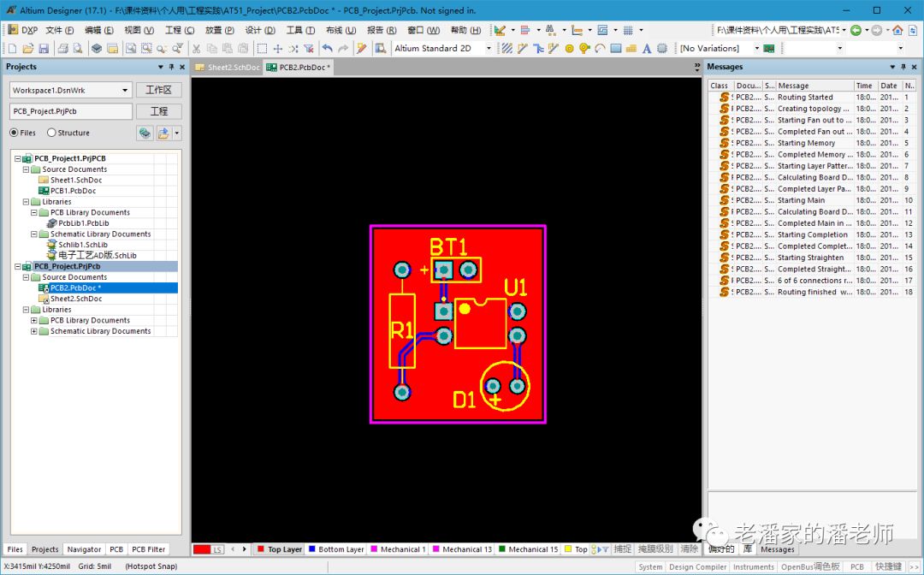Screen dimensions: 924x575
Task: Select the Place Pad tool icon
Action: (x=569, y=49)
